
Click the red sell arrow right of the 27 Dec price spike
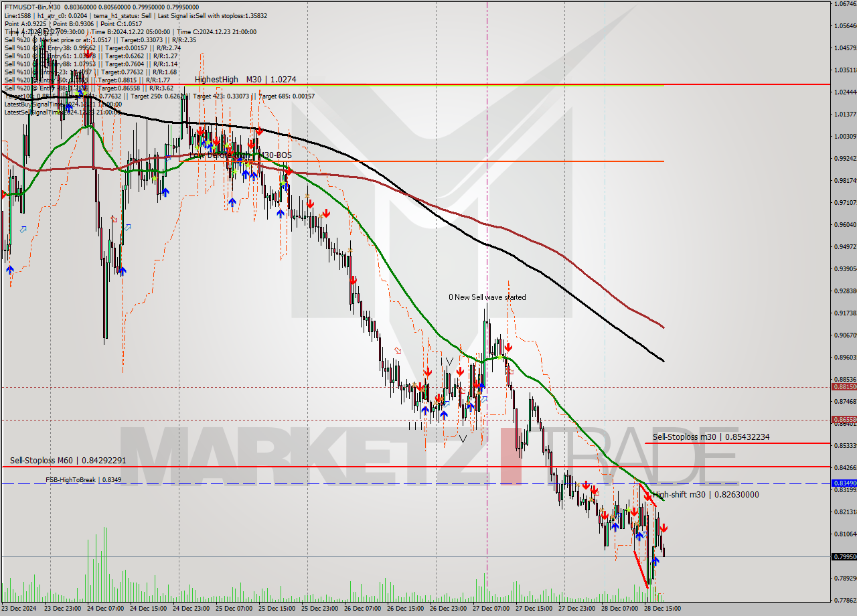(x=509, y=347)
